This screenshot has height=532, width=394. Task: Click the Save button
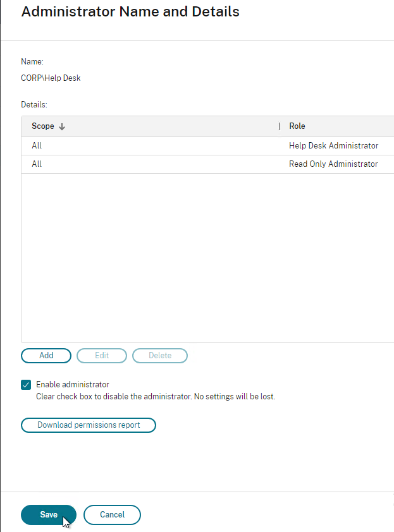(49, 515)
